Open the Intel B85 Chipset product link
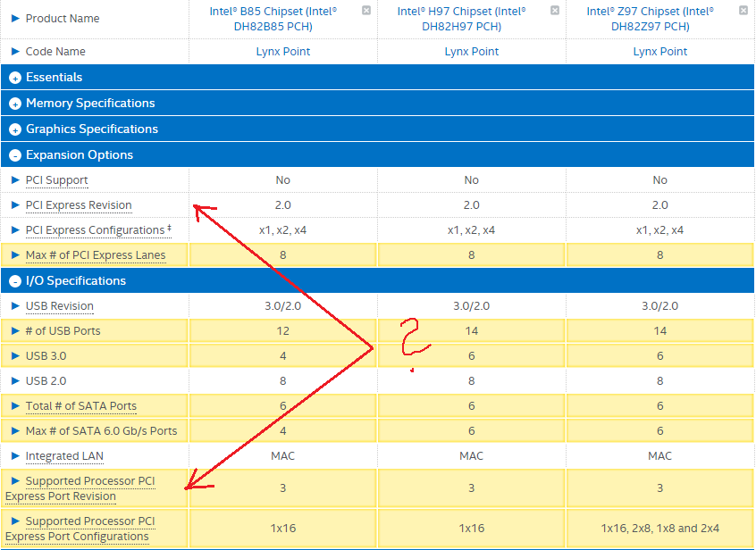The width and height of the screenshot is (756, 550). [273, 19]
